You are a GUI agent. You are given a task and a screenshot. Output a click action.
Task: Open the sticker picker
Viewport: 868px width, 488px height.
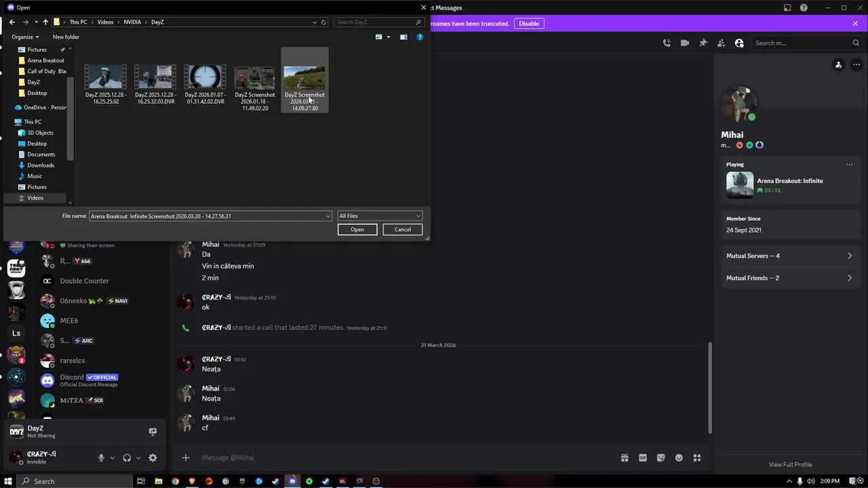[661, 458]
